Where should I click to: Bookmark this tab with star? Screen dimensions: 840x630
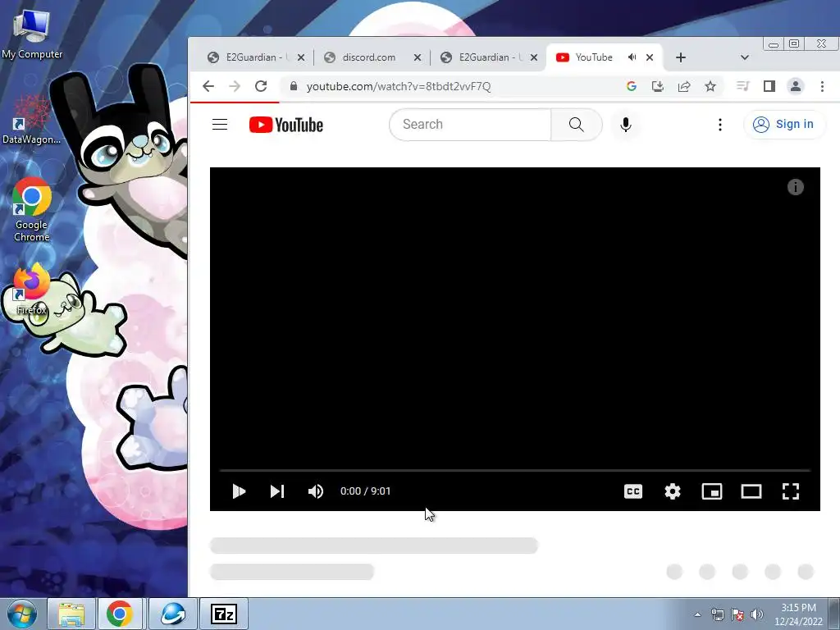[710, 86]
